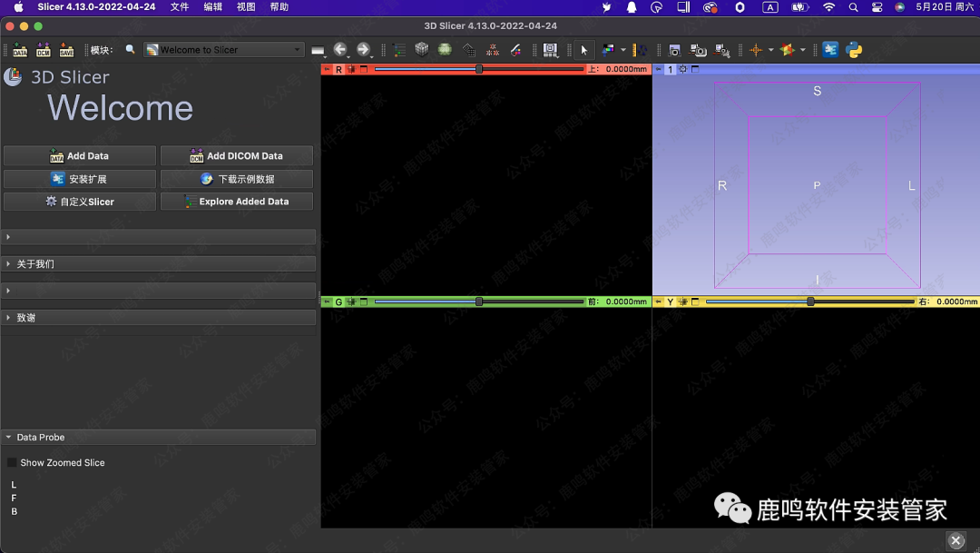Open the 帮助 menu
980x553 pixels.
point(279,7)
